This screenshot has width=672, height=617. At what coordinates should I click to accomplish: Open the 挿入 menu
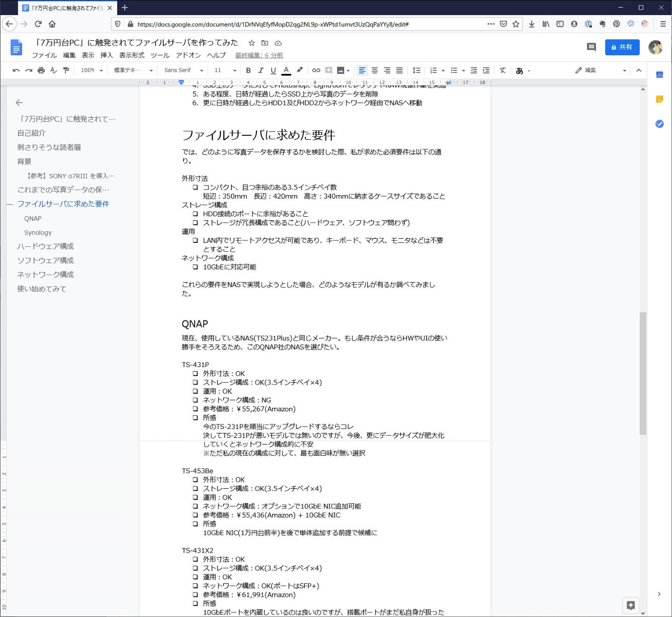107,55
